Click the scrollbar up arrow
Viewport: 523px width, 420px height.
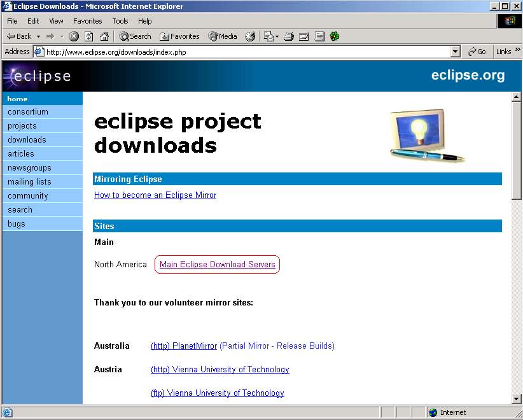click(x=517, y=97)
